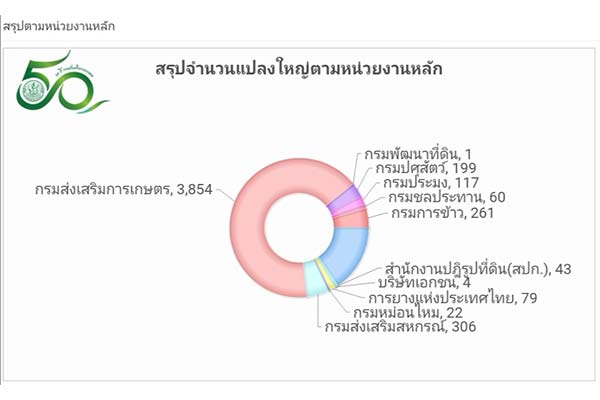The image size is (600, 400).
Task: Click the กรมการข้าว, 261 label
Action: (x=443, y=212)
